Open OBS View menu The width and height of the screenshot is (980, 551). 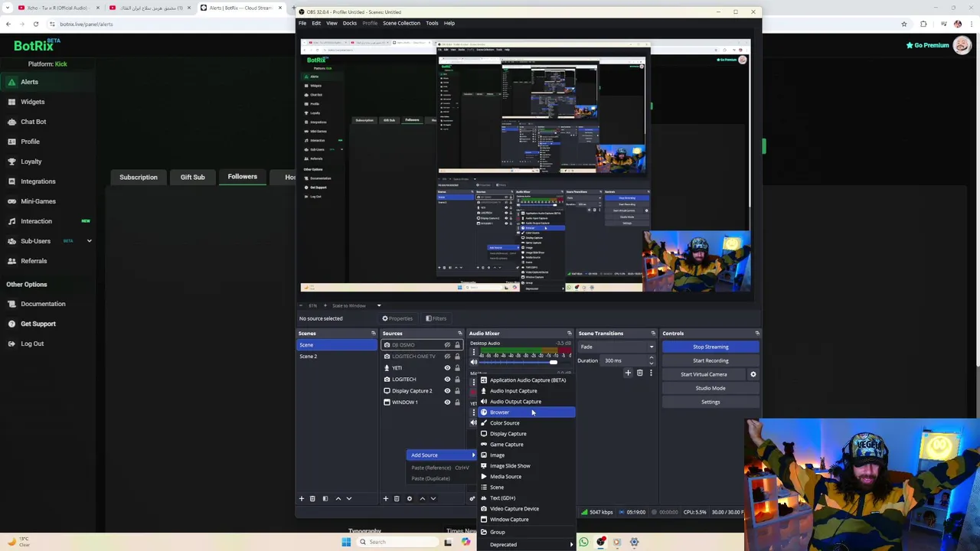(x=332, y=23)
